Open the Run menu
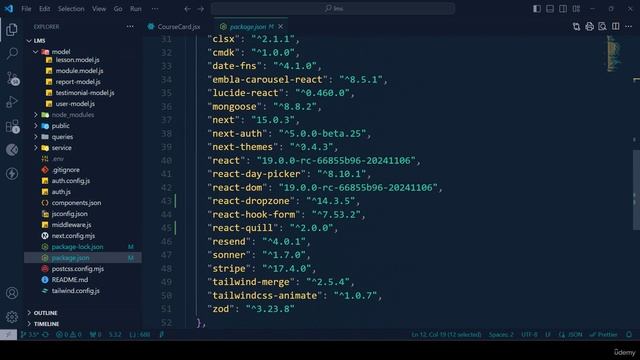The height and width of the screenshot is (360, 640). point(136,9)
